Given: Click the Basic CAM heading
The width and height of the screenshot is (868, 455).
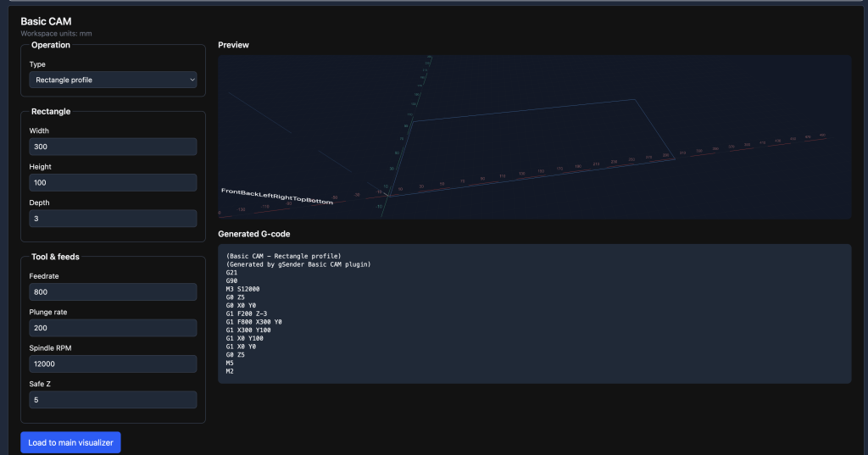Looking at the screenshot, I should 46,21.
